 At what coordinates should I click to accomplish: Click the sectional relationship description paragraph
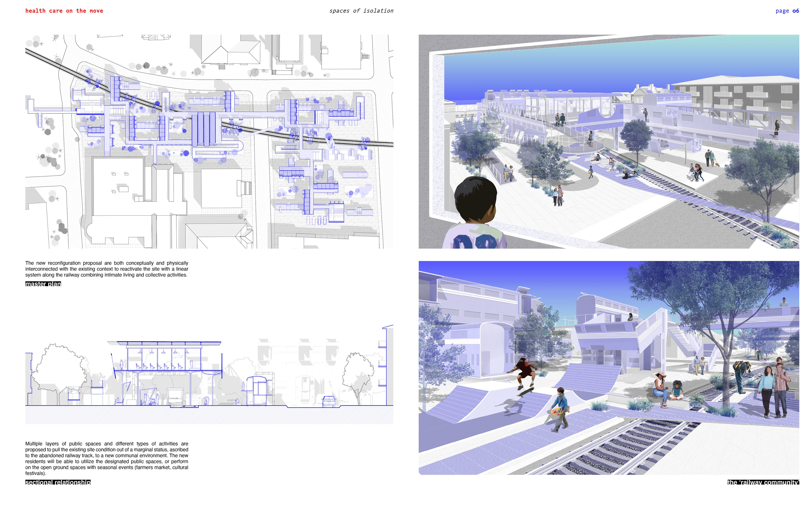tap(107, 458)
